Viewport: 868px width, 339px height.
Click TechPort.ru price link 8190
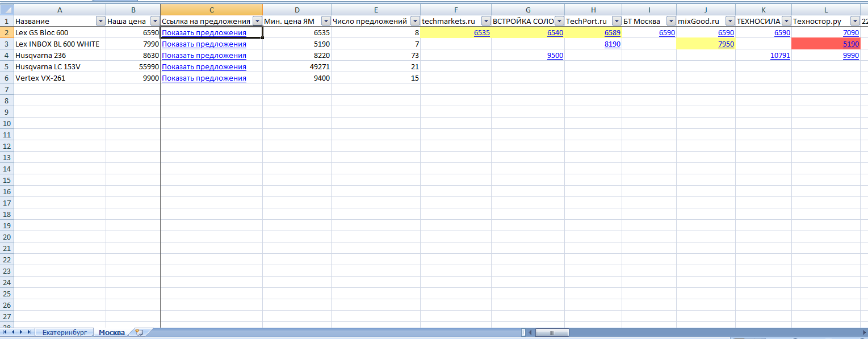613,44
